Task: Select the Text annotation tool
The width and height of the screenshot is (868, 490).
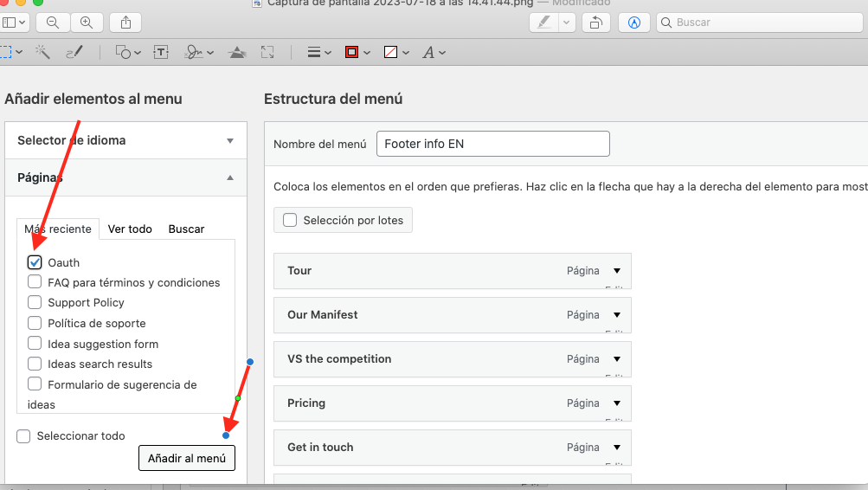Action: [x=161, y=53]
